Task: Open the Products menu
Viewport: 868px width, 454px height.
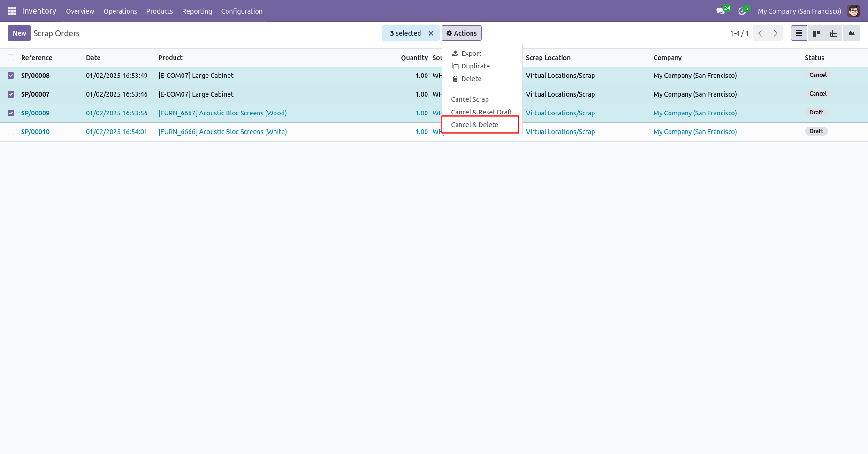Action: pyautogui.click(x=160, y=11)
